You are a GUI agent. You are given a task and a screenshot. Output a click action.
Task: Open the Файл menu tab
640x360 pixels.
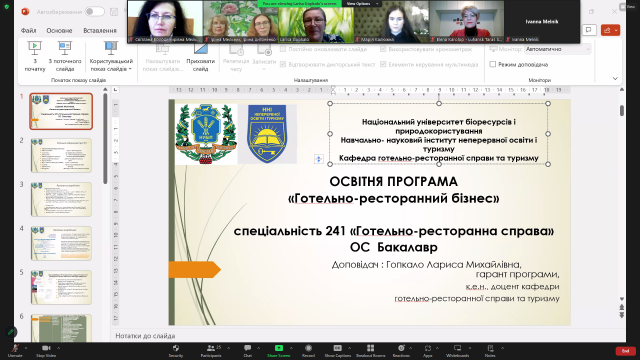pos(28,31)
